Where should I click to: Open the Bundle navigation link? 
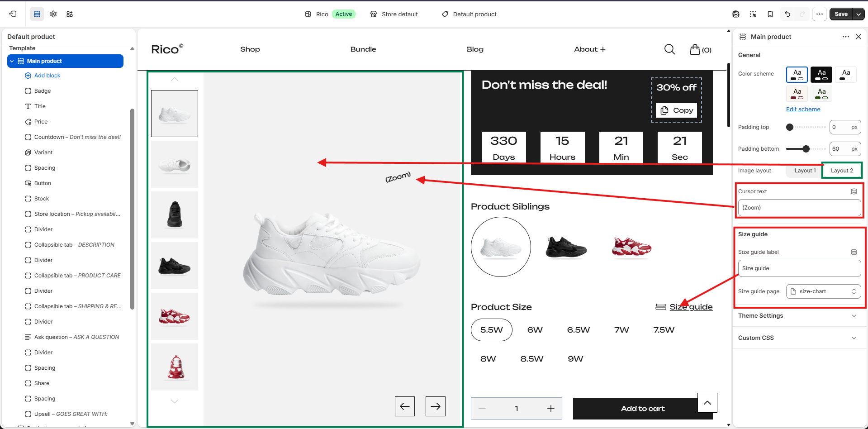point(363,49)
